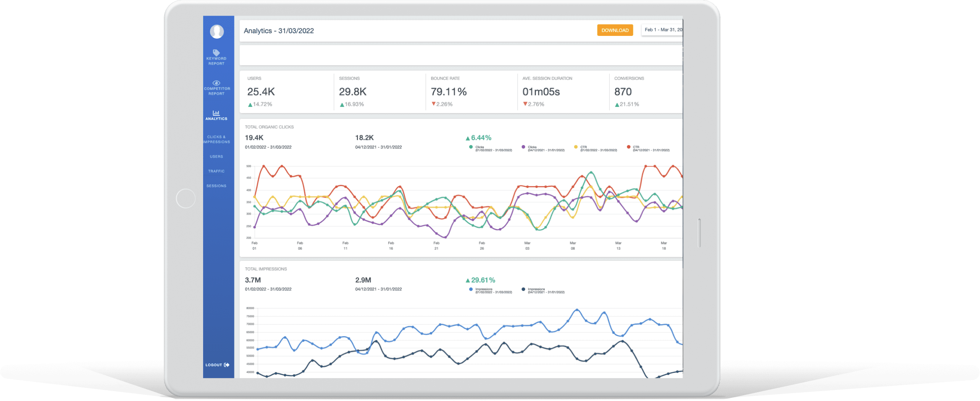Go to Users sidebar section
Image resolution: width=980 pixels, height=401 pixels.
216,157
